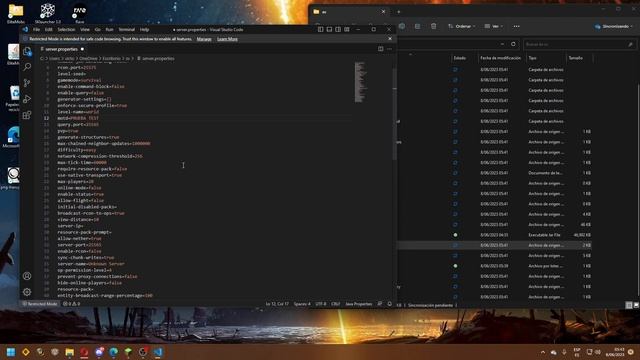The height and width of the screenshot is (360, 640).
Task: Open the Ver dropdown in File Explorer
Action: click(493, 26)
